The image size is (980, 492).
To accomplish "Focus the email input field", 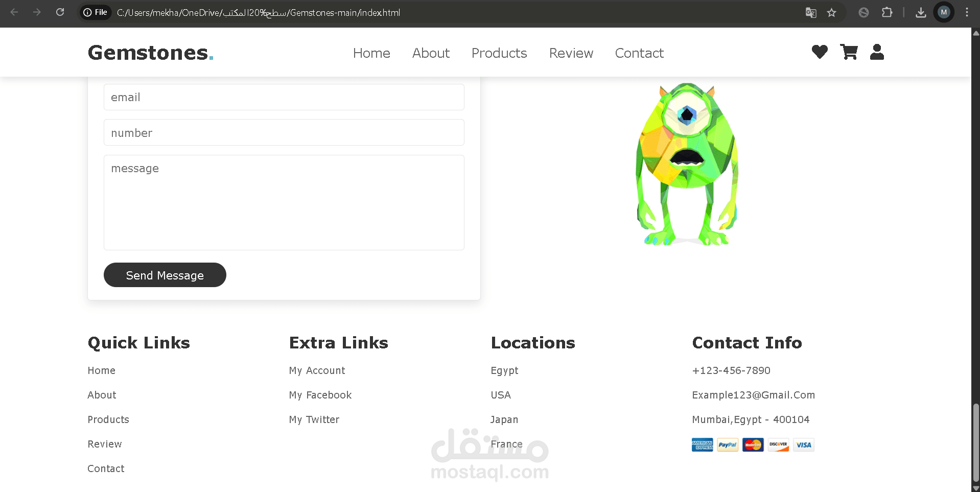I will 284,97.
